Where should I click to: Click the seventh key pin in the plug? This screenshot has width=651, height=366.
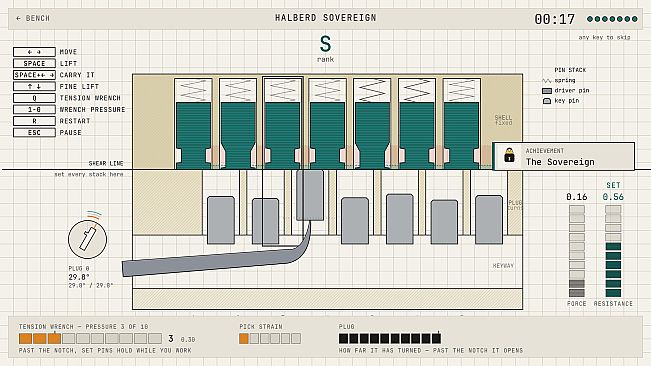point(489,220)
